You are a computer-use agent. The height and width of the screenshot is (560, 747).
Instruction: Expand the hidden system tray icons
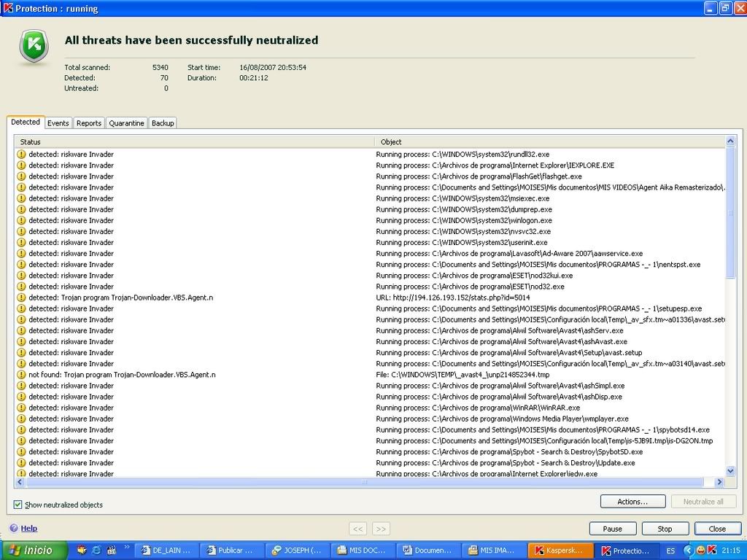[688, 551]
